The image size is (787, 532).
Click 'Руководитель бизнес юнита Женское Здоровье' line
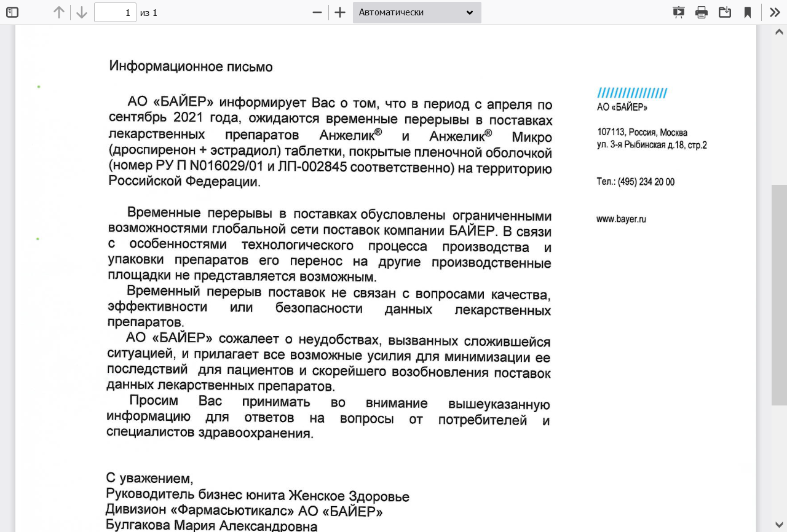point(258,496)
